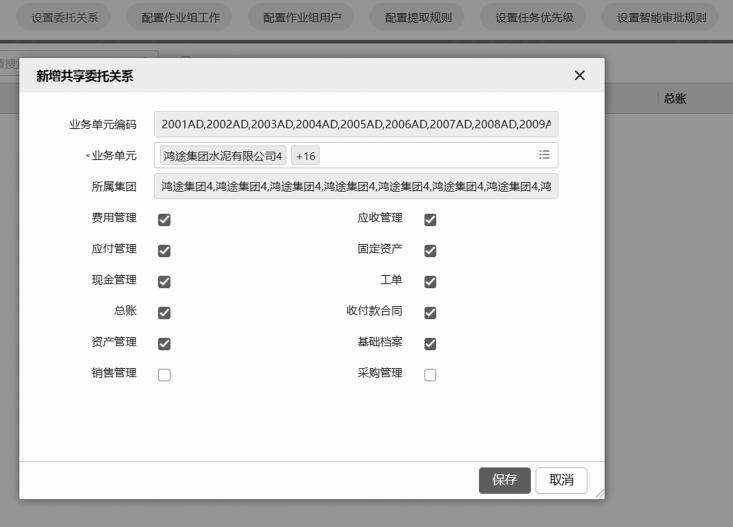Viewport: 733px width, 527px height.
Task: Open the 设置智能审批规则 tab
Action: [x=661, y=18]
